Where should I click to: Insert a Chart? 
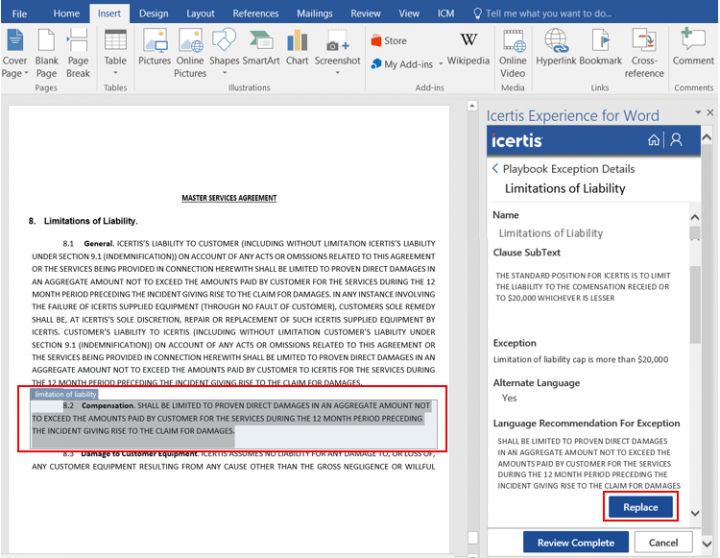297,47
